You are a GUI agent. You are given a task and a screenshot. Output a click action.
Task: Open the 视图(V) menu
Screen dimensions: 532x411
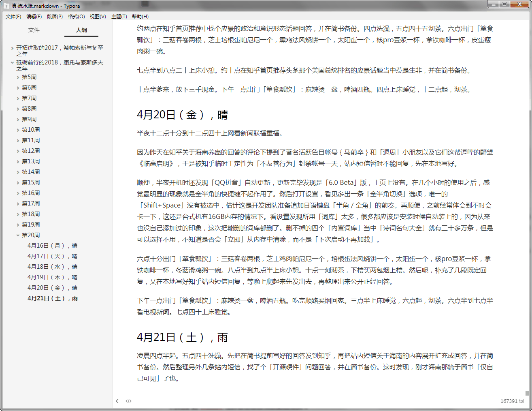(98, 17)
